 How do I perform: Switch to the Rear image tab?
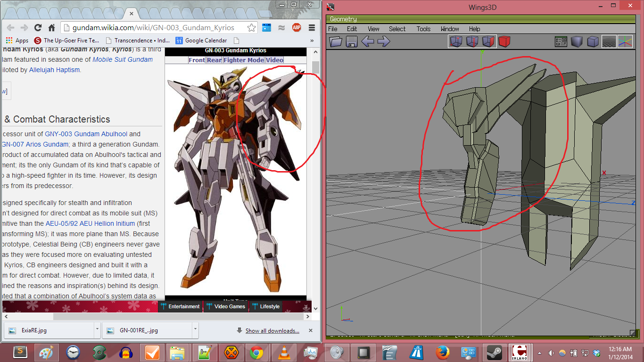(x=214, y=60)
